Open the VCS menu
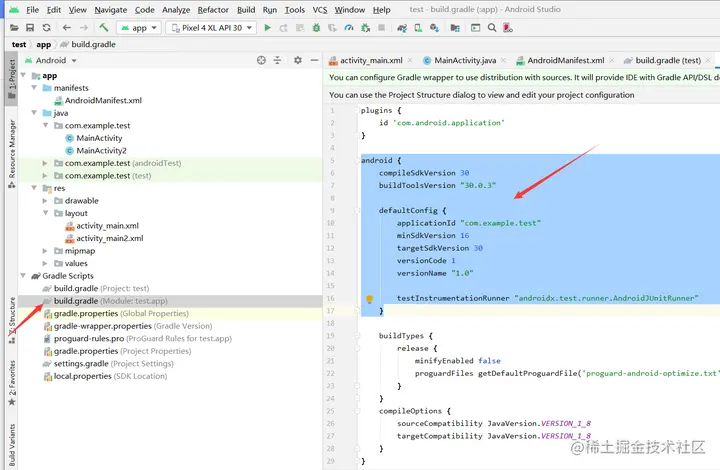This screenshot has width=720, height=470. coord(320,9)
